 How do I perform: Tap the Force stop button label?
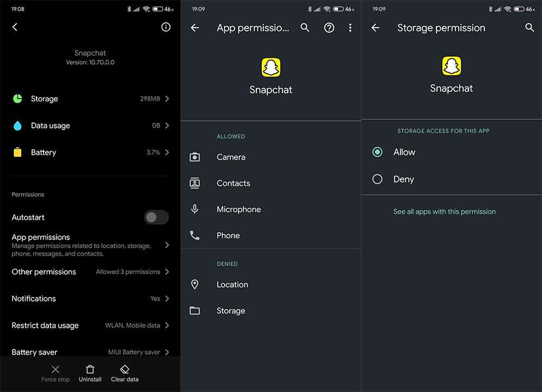tap(56, 379)
